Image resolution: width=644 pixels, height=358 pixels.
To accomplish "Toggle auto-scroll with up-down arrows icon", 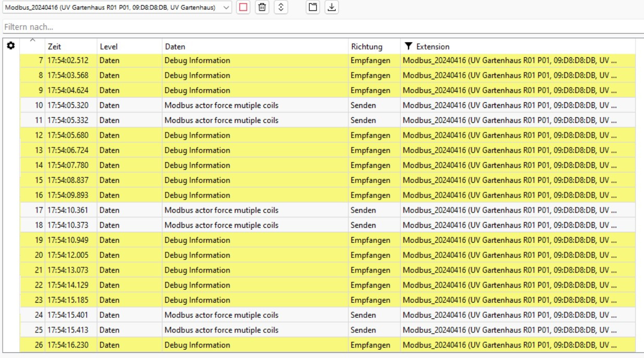I will 281,7.
